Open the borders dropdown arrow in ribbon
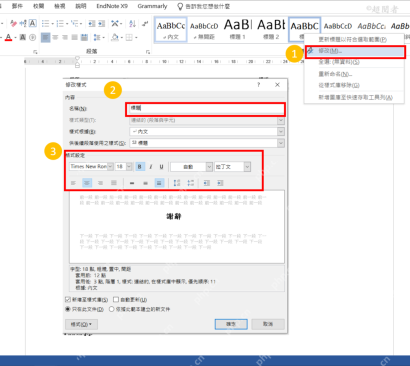 136,38
